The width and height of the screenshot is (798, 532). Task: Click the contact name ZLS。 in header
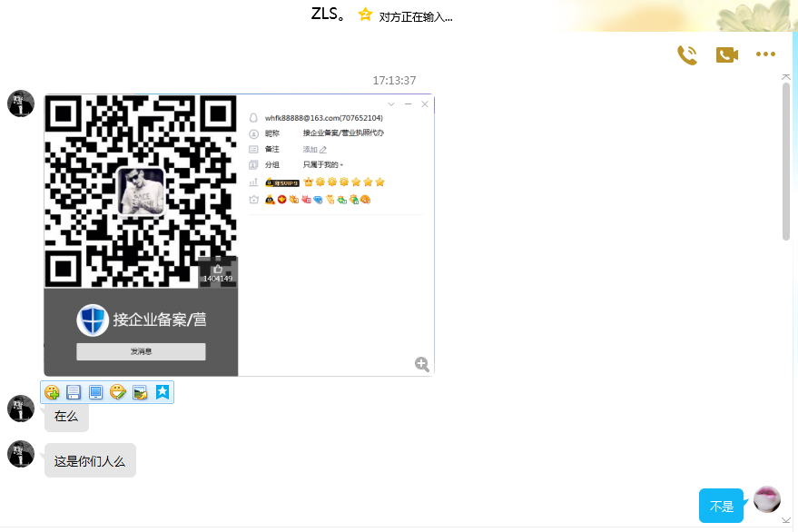point(329,14)
